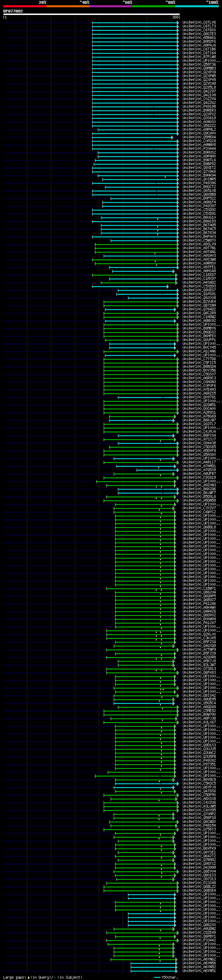222x980 pixels.
Task: Choose the UniRef100_A6N1F4 hit
Action: (x=199, y=202)
